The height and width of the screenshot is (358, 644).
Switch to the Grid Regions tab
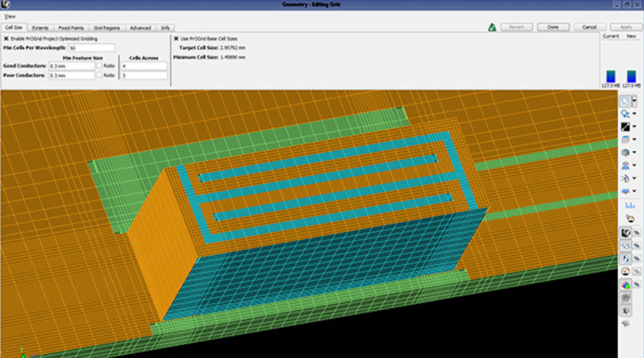click(x=107, y=28)
